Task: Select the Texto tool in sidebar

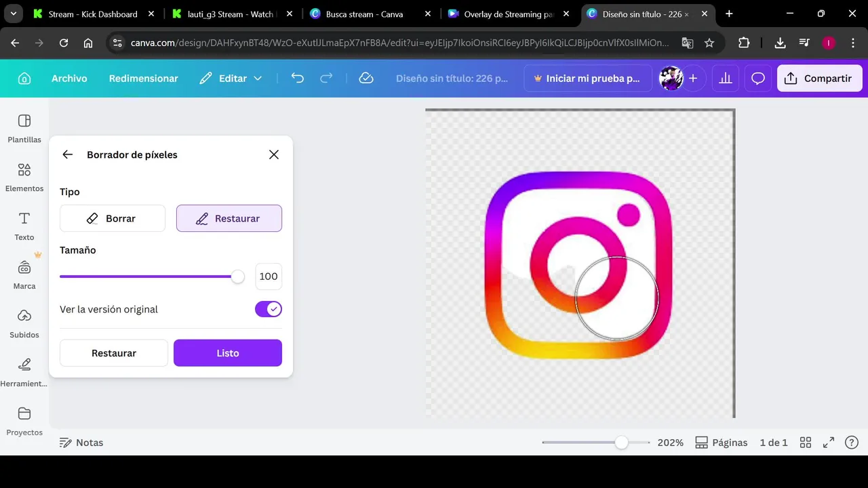Action: [x=24, y=226]
